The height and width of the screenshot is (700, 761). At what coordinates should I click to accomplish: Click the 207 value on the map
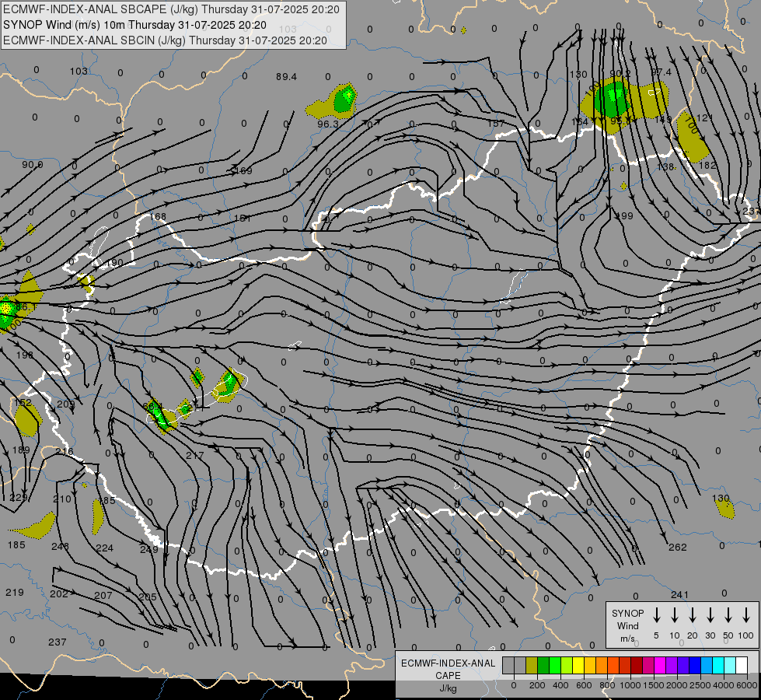pyautogui.click(x=103, y=595)
